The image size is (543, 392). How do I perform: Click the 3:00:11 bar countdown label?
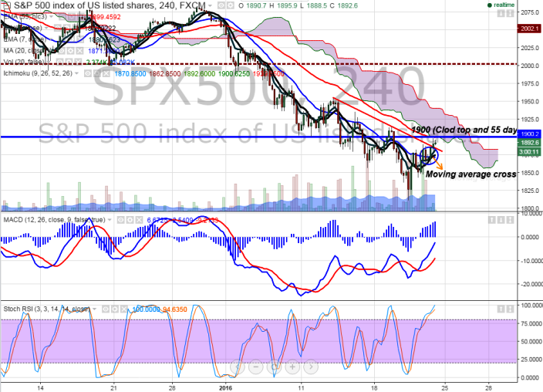[x=528, y=152]
